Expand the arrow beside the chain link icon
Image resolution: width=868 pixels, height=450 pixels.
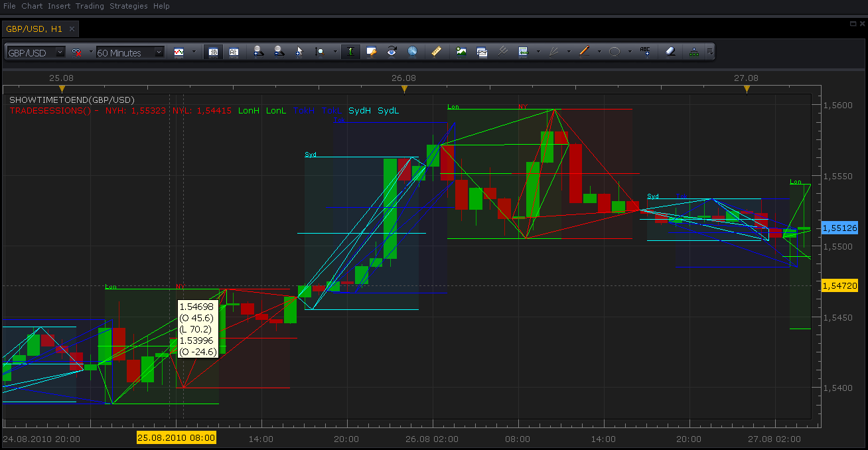click(x=90, y=52)
